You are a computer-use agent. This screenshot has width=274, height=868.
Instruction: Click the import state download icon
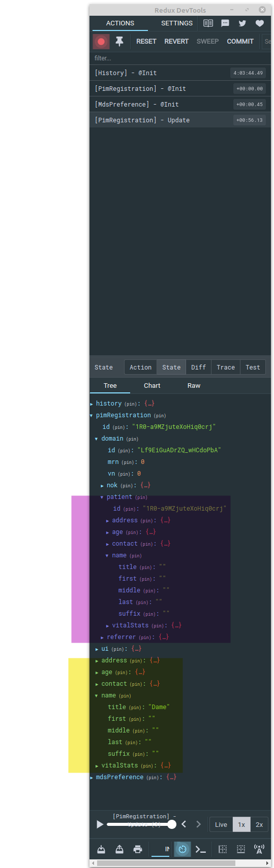pyautogui.click(x=101, y=849)
